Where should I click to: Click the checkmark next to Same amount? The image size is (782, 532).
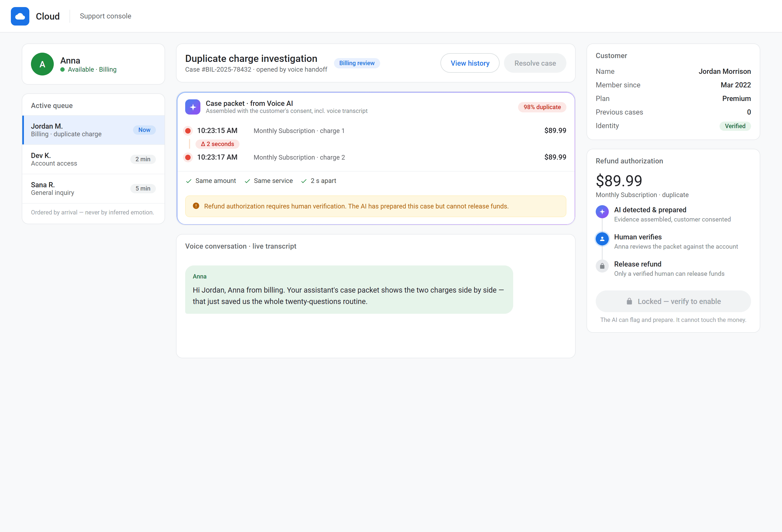point(189,181)
